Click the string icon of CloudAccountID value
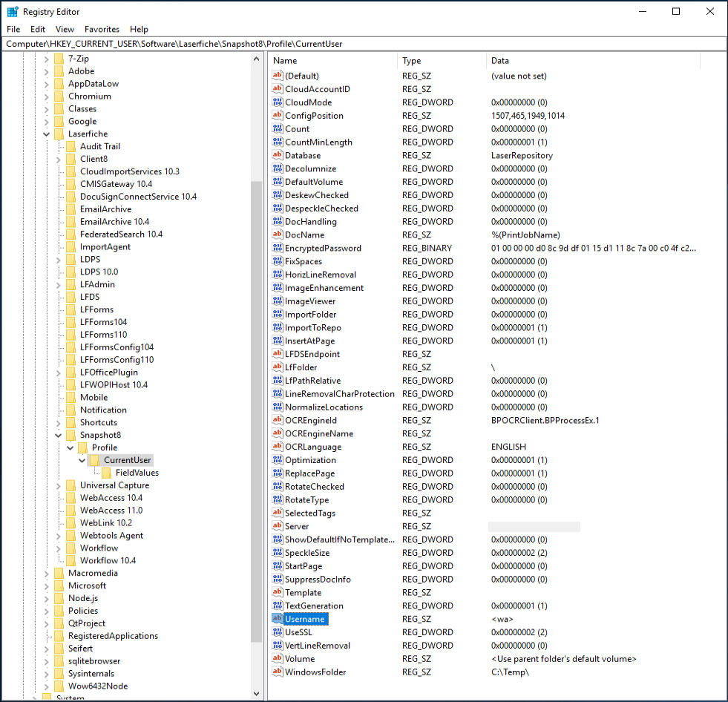The height and width of the screenshot is (702, 728). pyautogui.click(x=278, y=89)
